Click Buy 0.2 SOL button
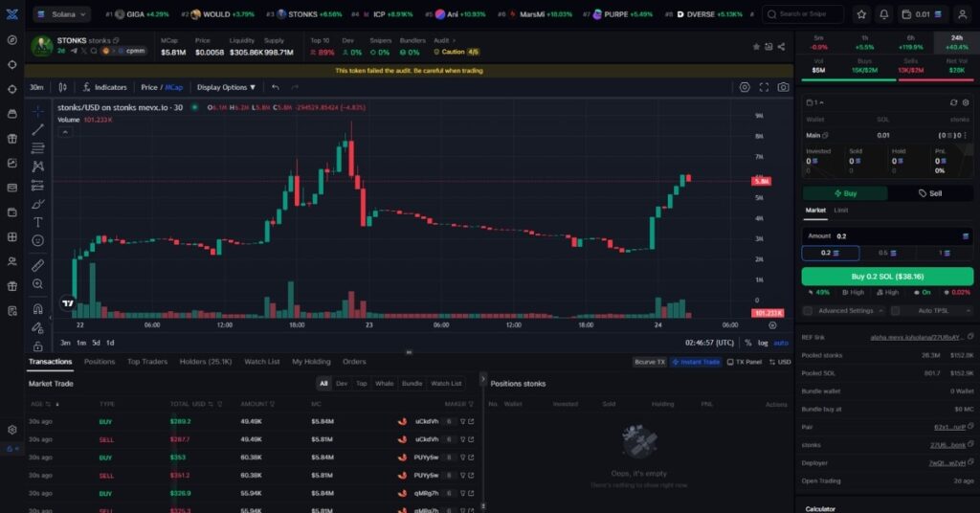 [887, 277]
